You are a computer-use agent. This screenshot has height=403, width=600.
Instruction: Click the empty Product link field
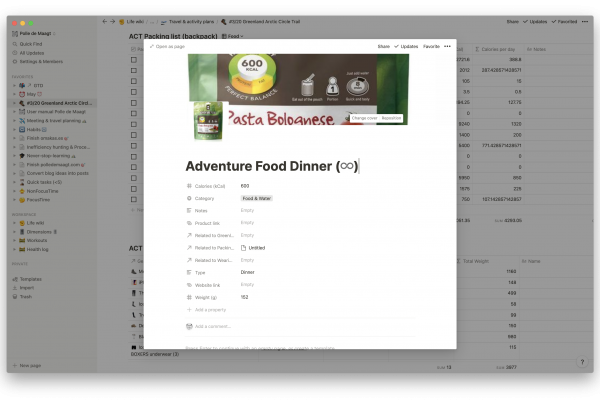click(247, 223)
